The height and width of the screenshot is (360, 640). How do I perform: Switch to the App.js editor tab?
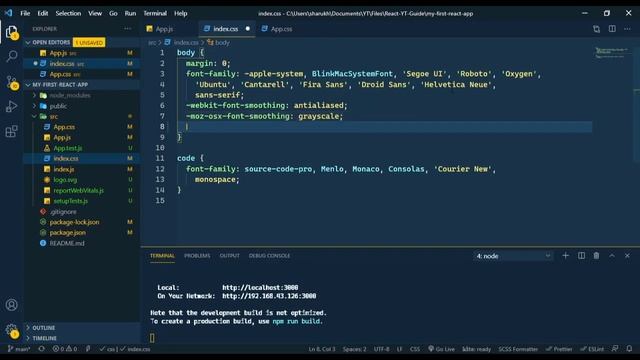(164, 29)
